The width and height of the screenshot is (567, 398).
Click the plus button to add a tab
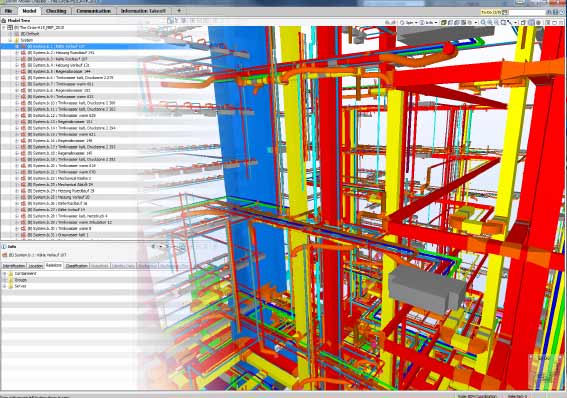pos(179,11)
